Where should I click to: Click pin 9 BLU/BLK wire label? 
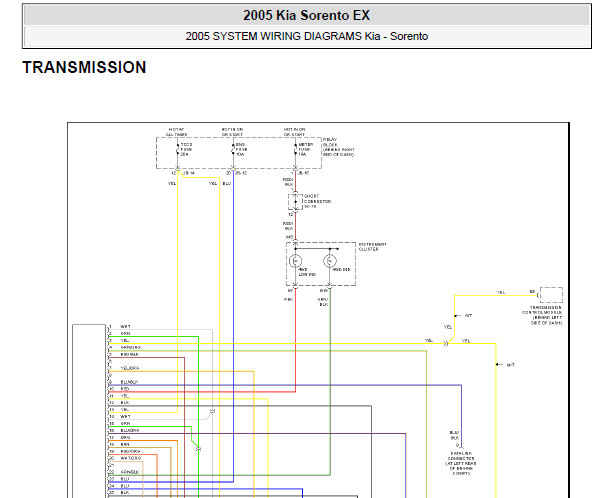129,382
